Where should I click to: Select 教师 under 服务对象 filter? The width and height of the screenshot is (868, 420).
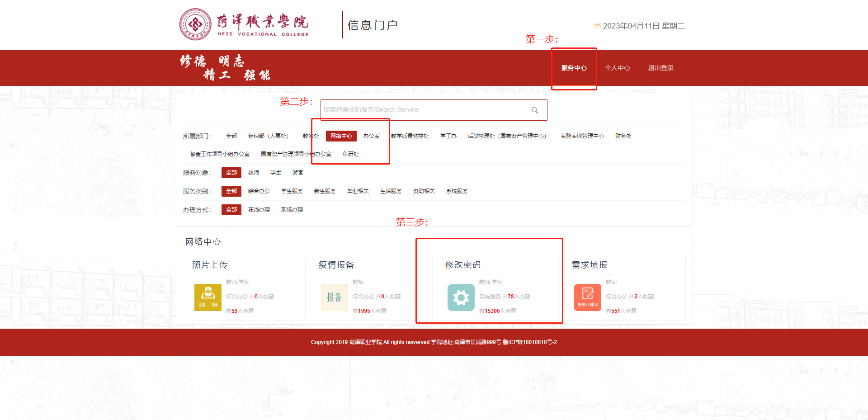(254, 173)
